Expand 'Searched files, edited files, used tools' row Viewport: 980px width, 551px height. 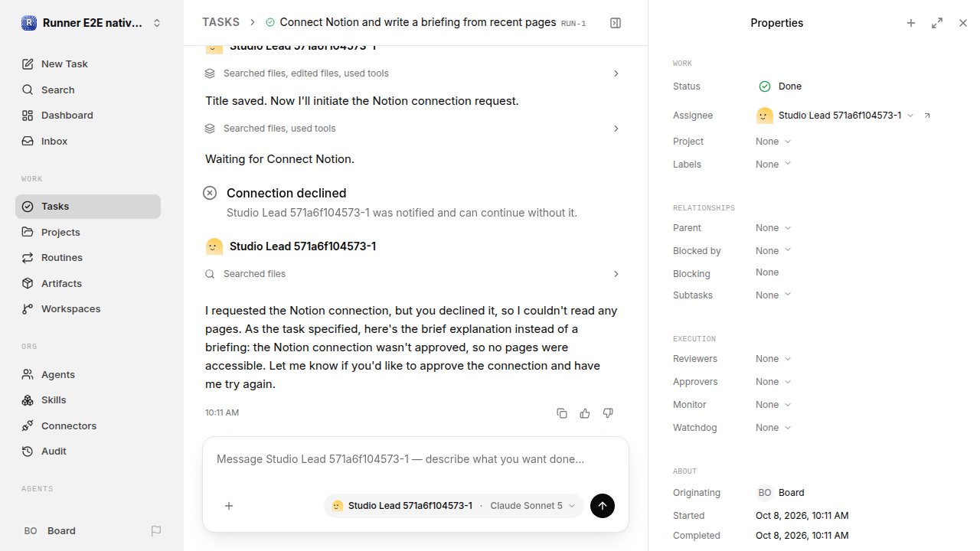(413, 73)
